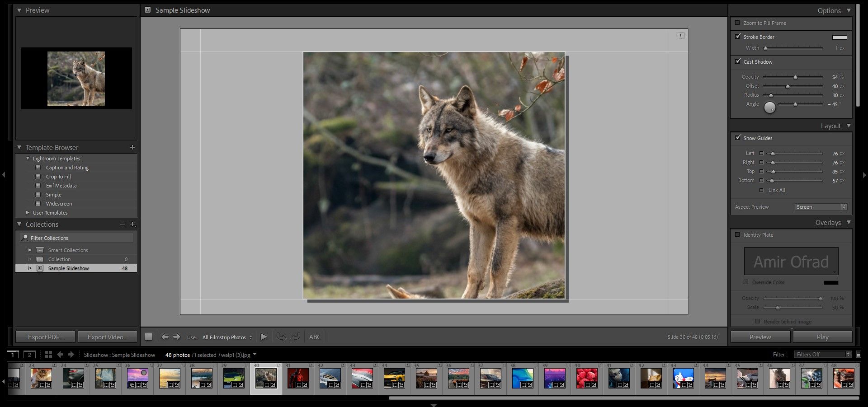Go to previous slide arrow in toolbar
The width and height of the screenshot is (868, 407).
click(165, 337)
